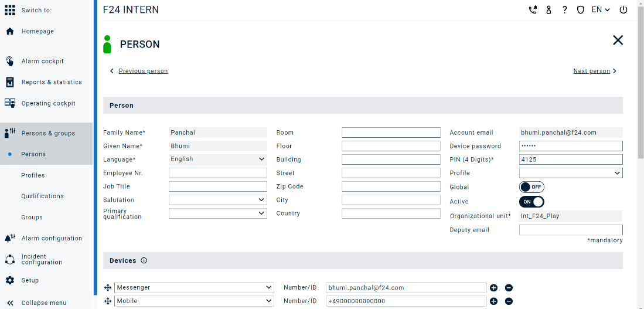Image resolution: width=644 pixels, height=309 pixels.
Task: Click the Street input field
Action: 391,173
